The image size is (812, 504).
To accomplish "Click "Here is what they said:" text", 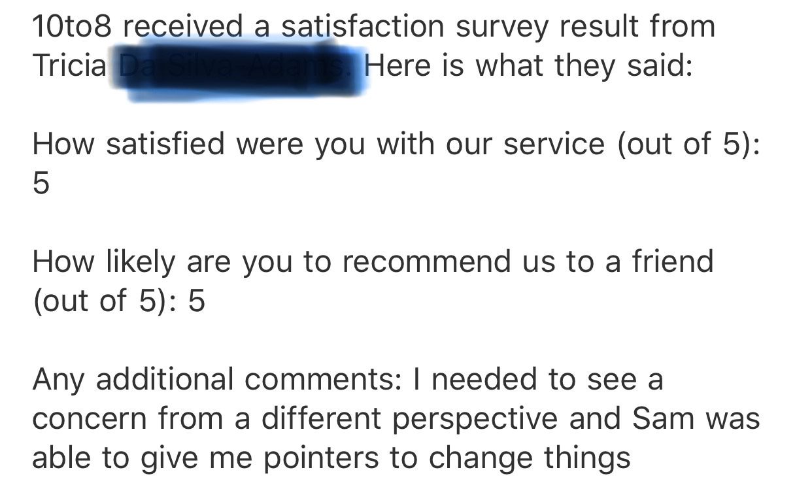I will tap(528, 66).
